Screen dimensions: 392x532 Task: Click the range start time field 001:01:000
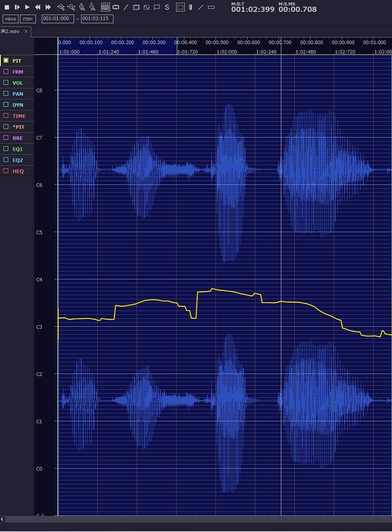point(58,19)
